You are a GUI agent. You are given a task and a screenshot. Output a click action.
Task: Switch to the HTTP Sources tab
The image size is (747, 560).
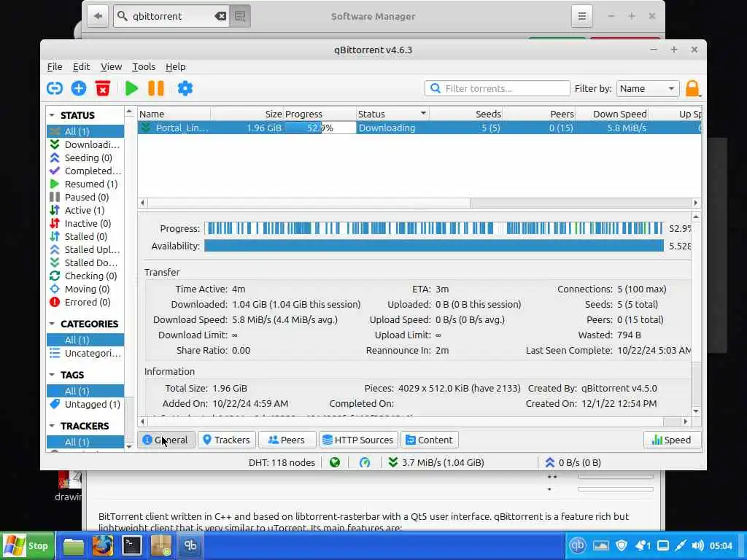point(357,440)
